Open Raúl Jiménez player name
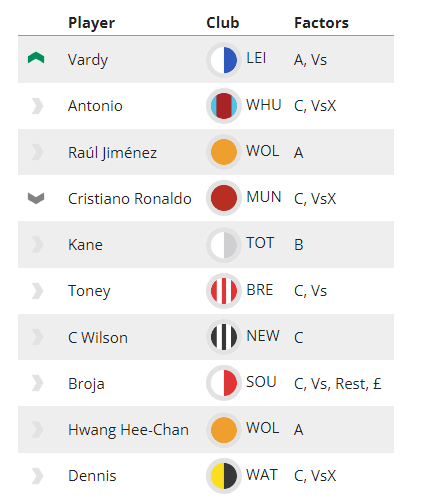The height and width of the screenshot is (498, 423). (x=112, y=153)
